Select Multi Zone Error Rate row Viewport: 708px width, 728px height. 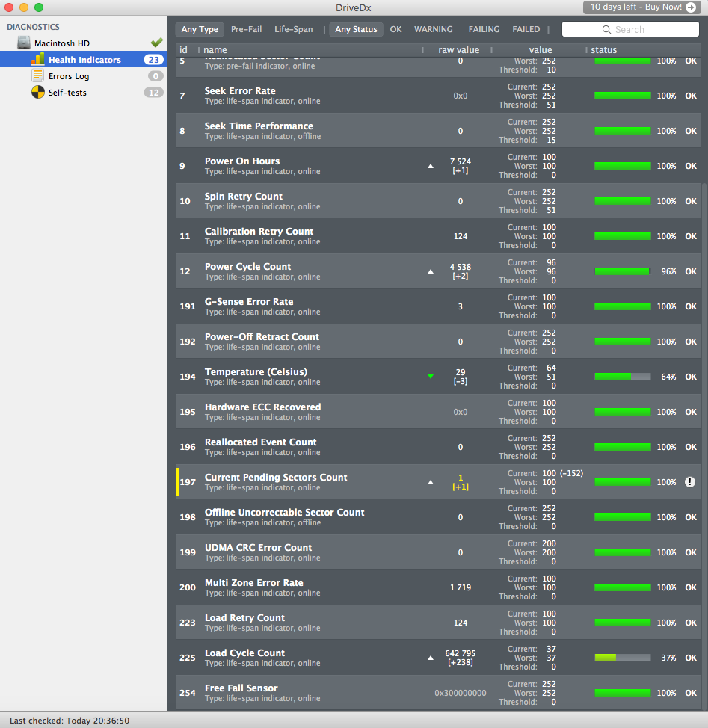click(438, 587)
